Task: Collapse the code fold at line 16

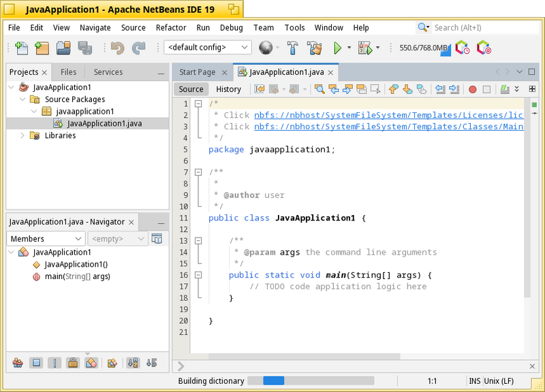Action: (x=198, y=275)
